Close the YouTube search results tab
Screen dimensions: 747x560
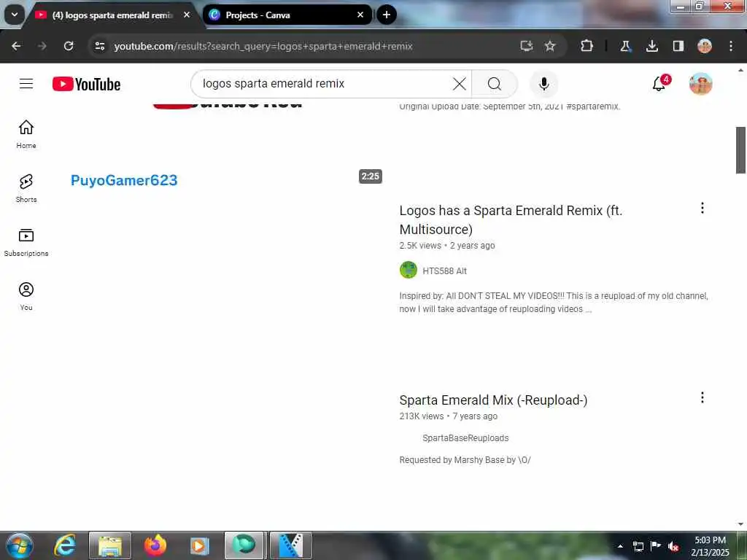click(187, 15)
